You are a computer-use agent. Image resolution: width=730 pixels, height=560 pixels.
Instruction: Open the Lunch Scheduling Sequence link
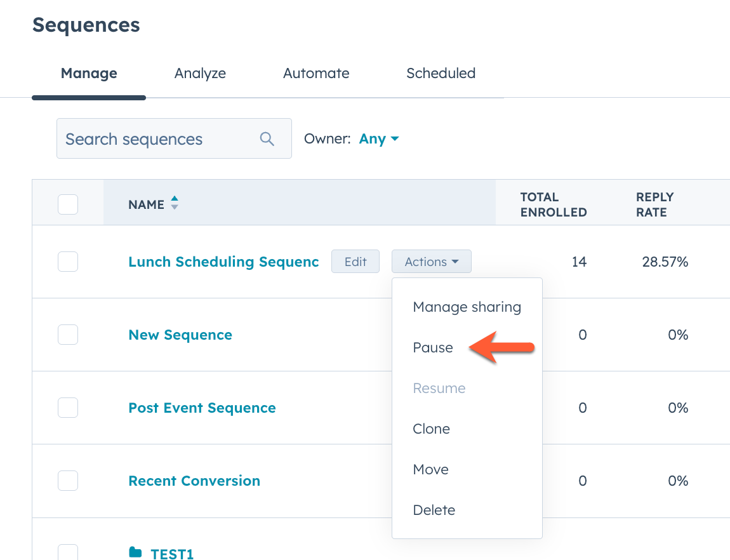(223, 262)
